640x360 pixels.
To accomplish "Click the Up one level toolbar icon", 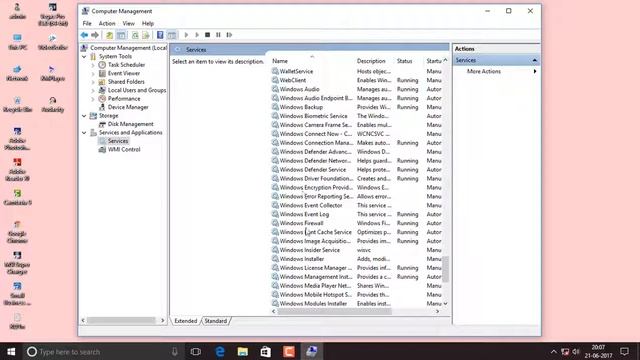I will click(x=109, y=35).
